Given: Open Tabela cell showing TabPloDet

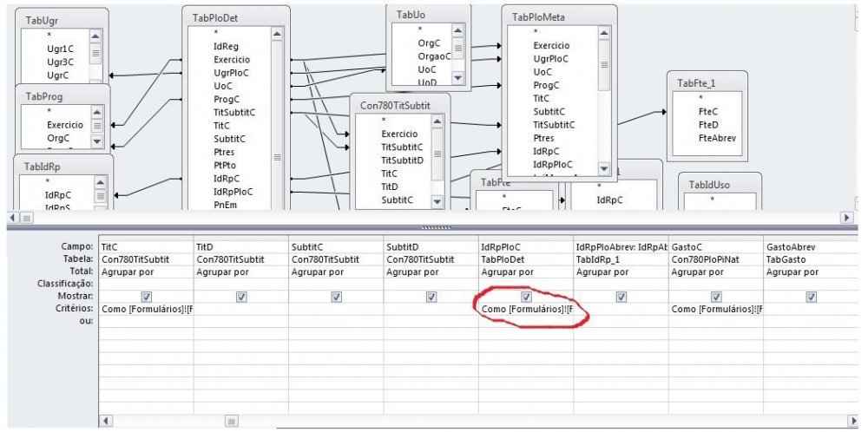Looking at the screenshot, I should point(526,259).
